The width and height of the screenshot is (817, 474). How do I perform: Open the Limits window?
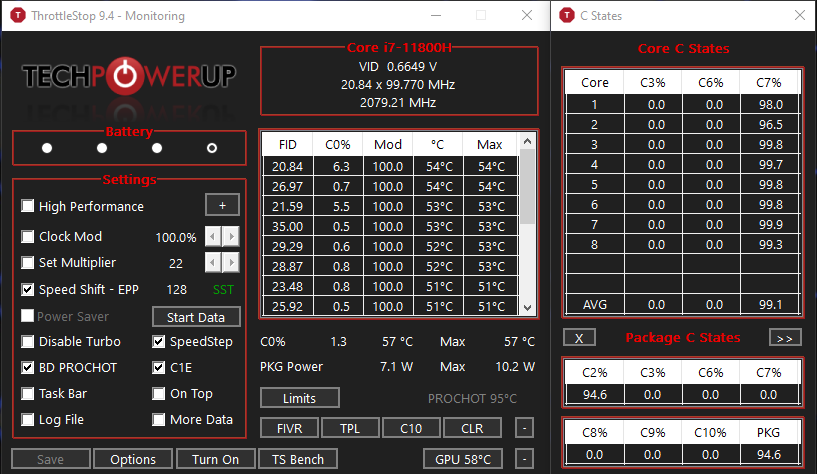pyautogui.click(x=300, y=398)
